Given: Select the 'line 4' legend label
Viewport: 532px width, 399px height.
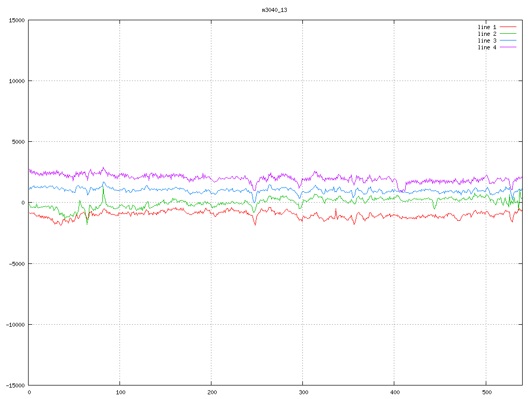Looking at the screenshot, I should (487, 47).
